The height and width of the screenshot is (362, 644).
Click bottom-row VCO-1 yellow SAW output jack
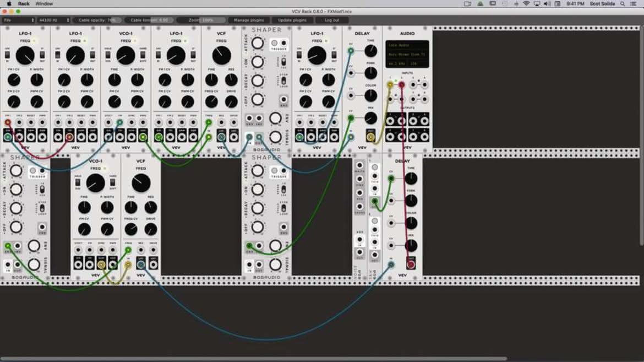coord(101,264)
